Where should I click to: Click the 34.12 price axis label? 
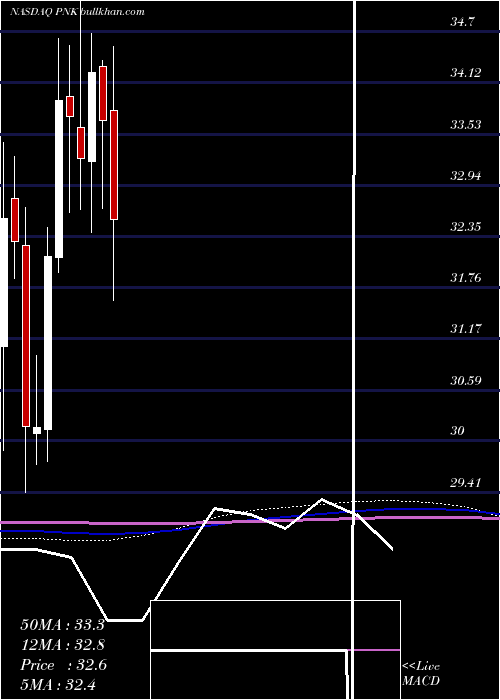click(466, 72)
